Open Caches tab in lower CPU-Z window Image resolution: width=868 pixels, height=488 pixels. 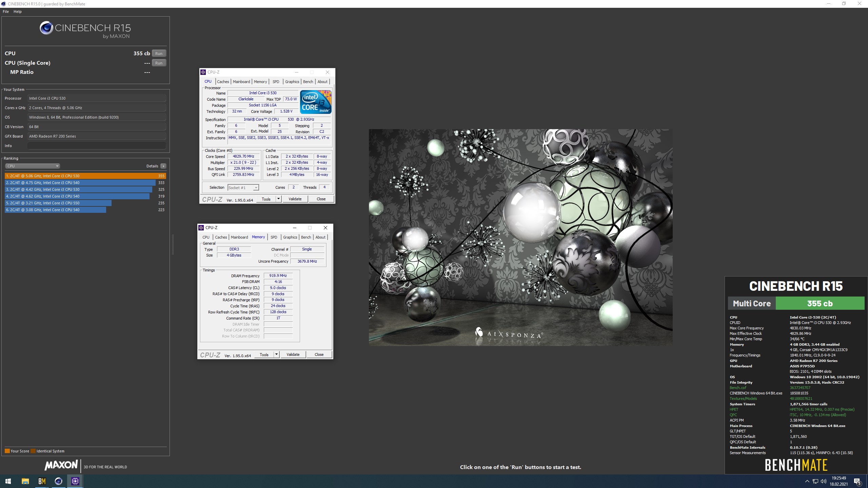coord(221,237)
